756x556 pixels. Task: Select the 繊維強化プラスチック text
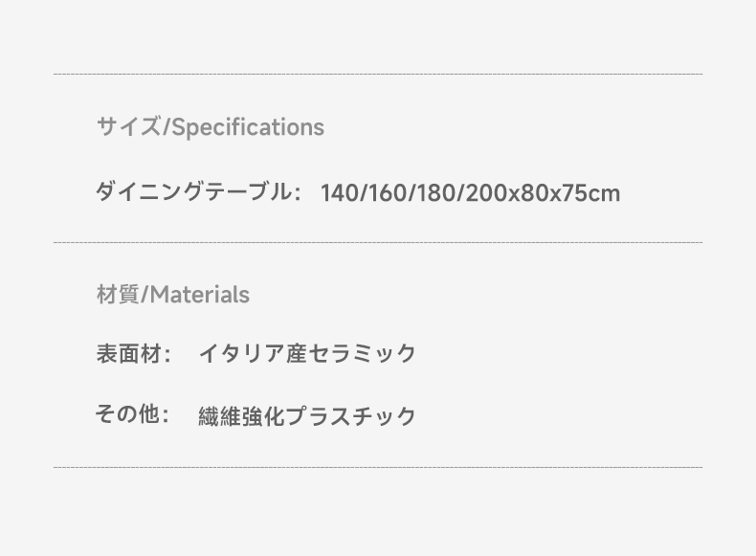tap(307, 416)
